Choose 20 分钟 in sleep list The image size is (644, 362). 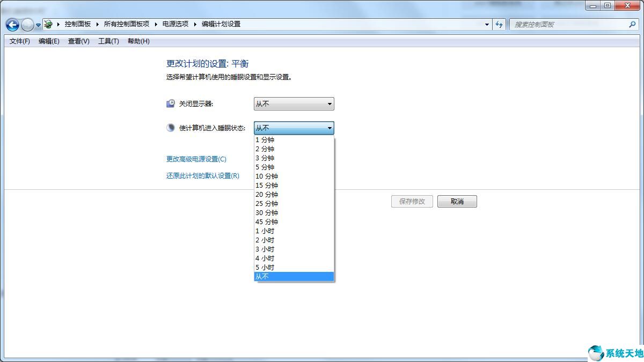(x=294, y=195)
